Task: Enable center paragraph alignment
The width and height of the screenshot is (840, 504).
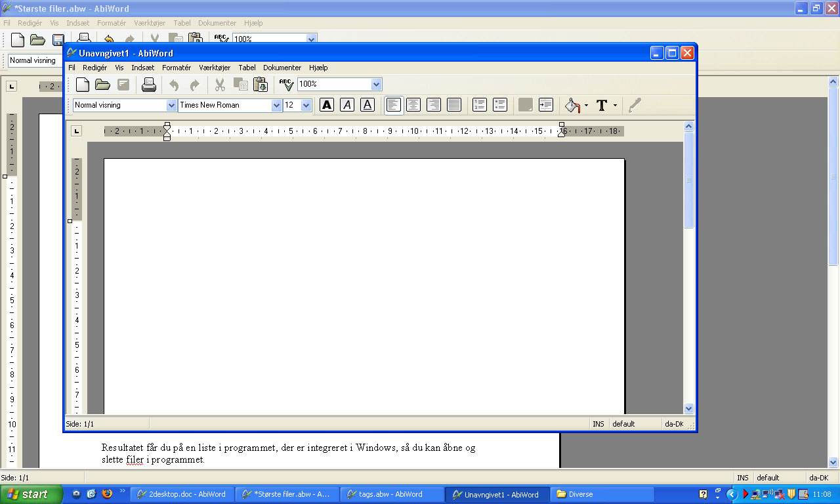Action: pyautogui.click(x=413, y=105)
